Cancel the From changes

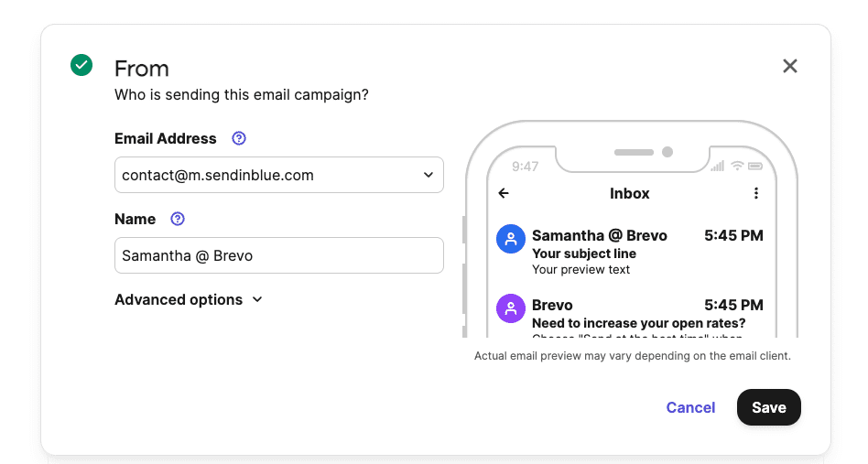click(690, 407)
